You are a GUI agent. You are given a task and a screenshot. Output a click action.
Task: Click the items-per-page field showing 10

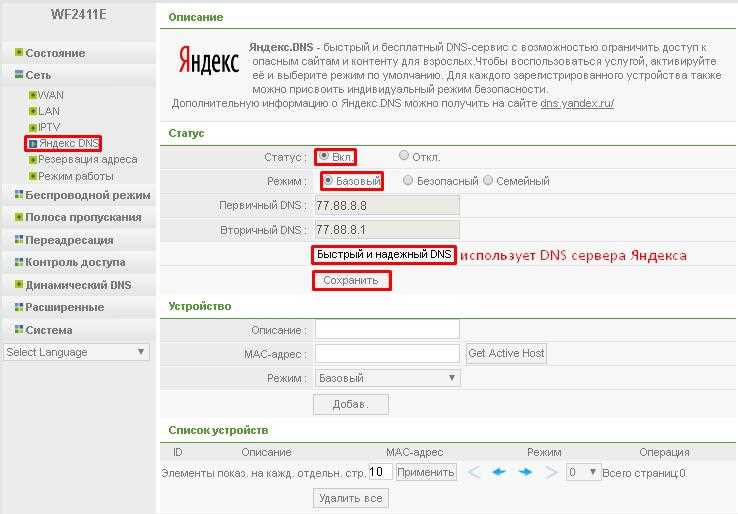pyautogui.click(x=380, y=472)
